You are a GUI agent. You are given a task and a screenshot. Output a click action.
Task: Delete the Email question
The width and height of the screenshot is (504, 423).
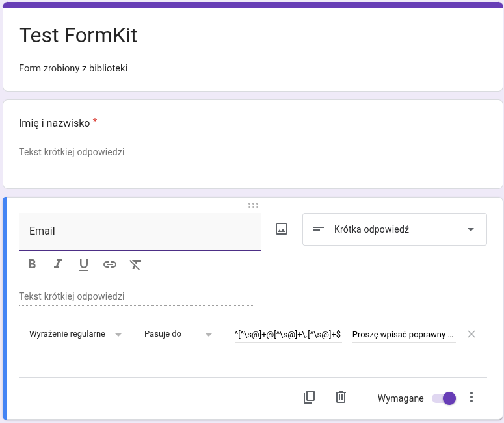coord(341,397)
